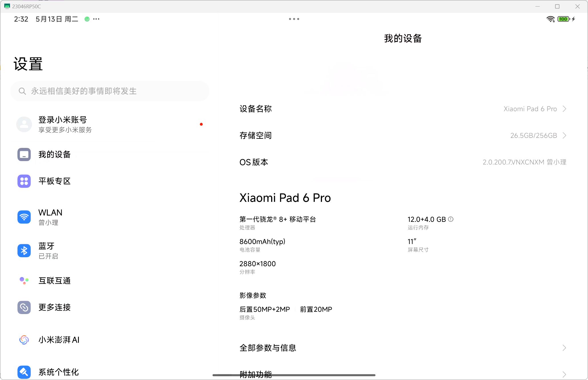Open the Tablet Zone four-dot icon
This screenshot has height=380, width=588.
coord(24,181)
